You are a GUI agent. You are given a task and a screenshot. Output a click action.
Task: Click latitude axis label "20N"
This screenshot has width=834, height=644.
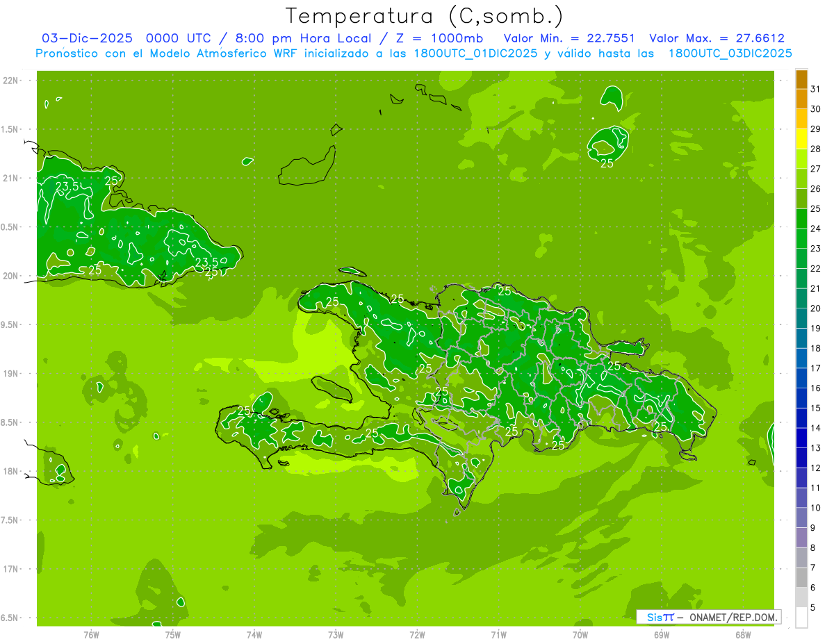(x=12, y=276)
